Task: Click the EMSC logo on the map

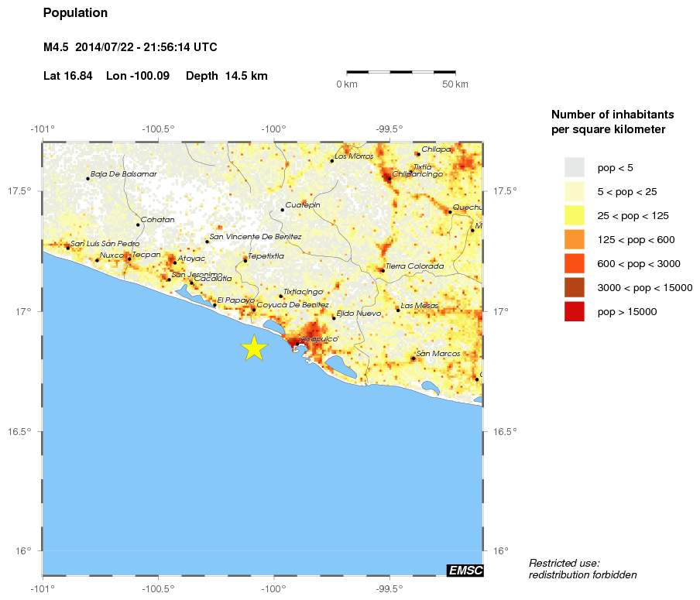Action: (x=465, y=571)
